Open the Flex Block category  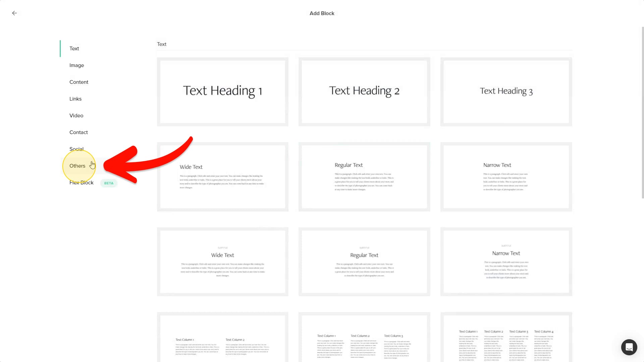pos(82,183)
